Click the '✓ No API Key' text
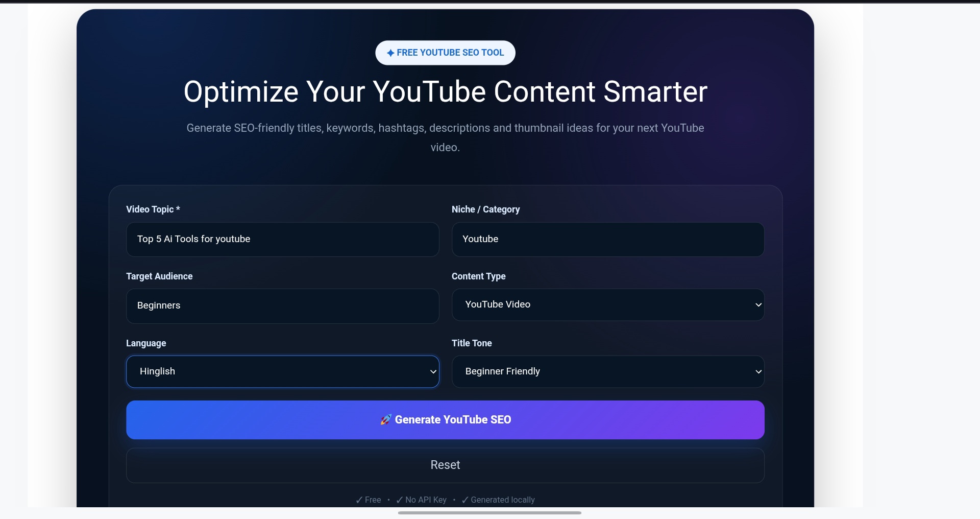 [422, 500]
